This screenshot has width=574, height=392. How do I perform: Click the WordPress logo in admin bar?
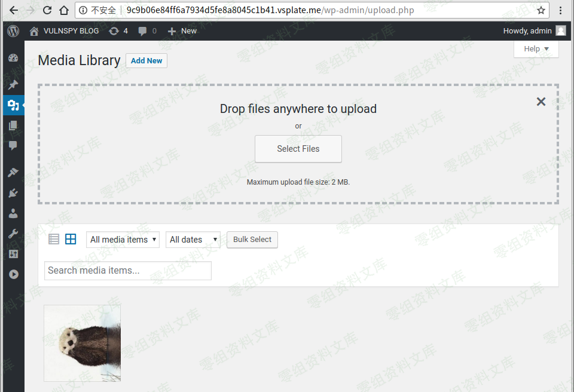point(13,31)
